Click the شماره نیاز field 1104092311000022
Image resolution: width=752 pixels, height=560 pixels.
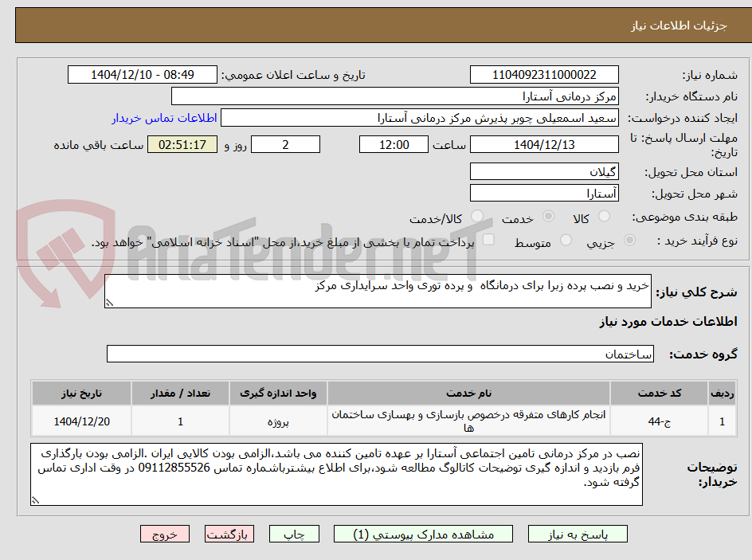[544, 75]
